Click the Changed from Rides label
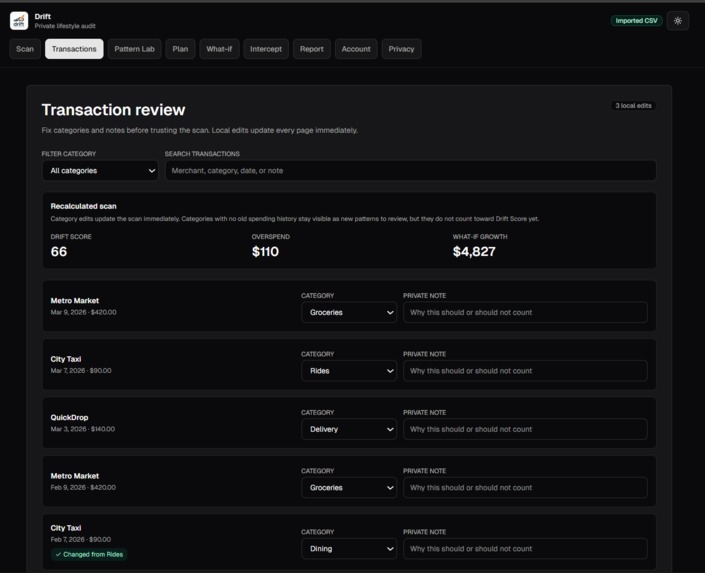 89,555
